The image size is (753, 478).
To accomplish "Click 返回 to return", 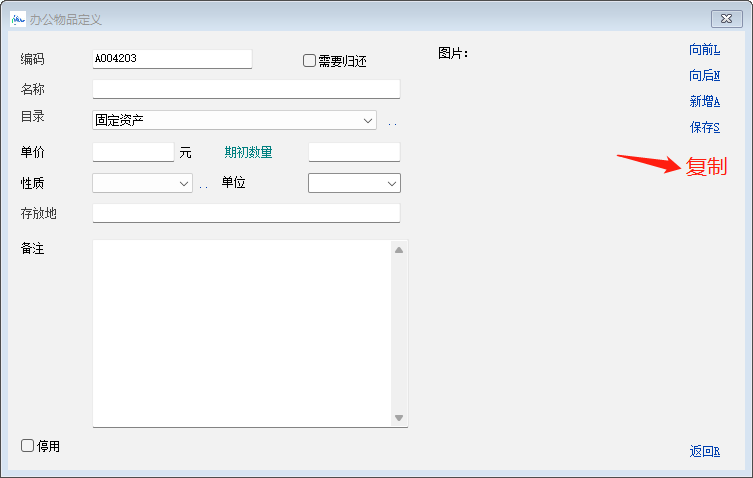I will [704, 451].
